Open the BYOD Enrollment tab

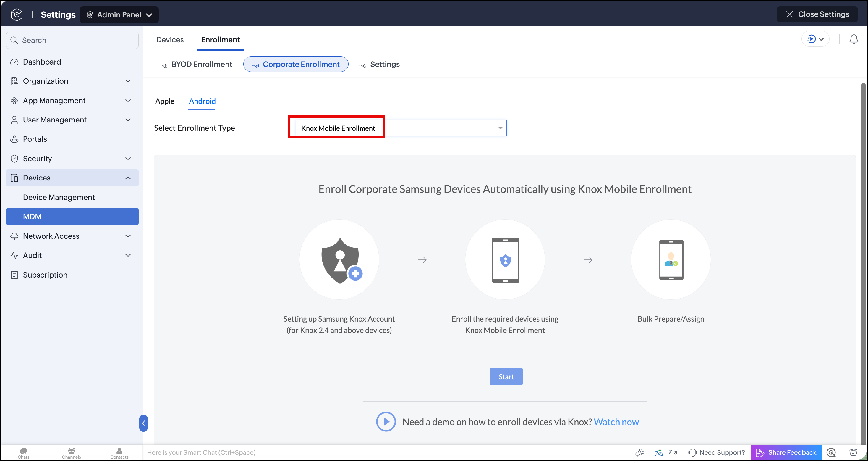(196, 65)
